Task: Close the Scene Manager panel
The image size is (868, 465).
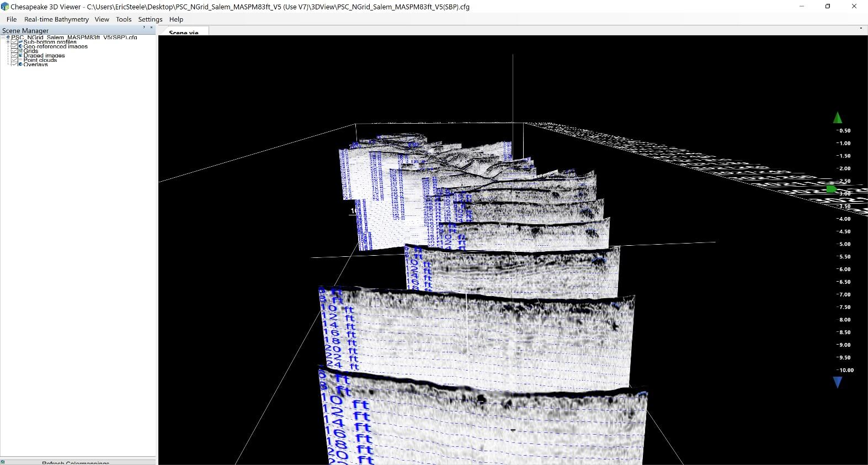Action: point(151,27)
